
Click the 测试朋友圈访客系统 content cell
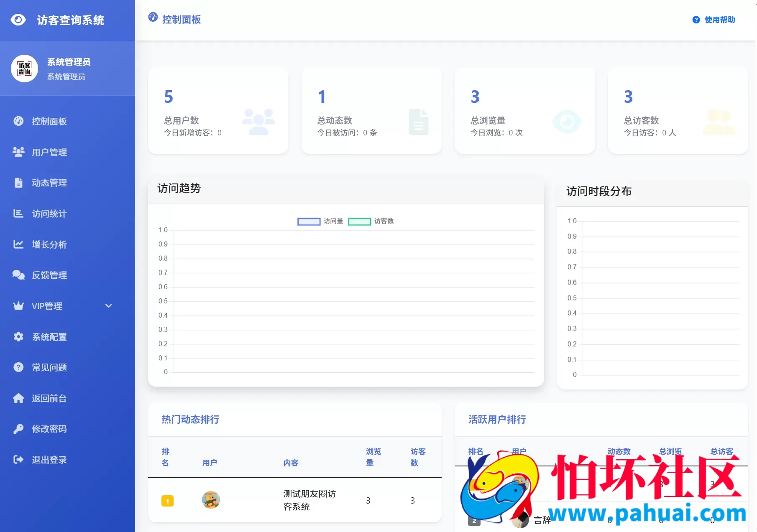click(x=309, y=500)
